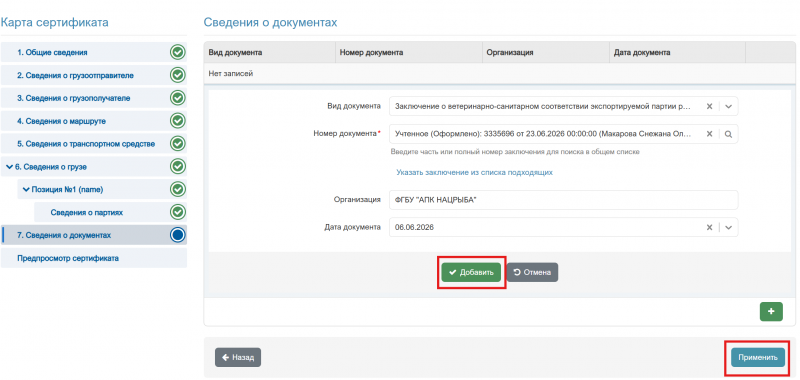800x380 pixels.
Task: Click the search magnifier in Номер документа
Action: [x=729, y=134]
